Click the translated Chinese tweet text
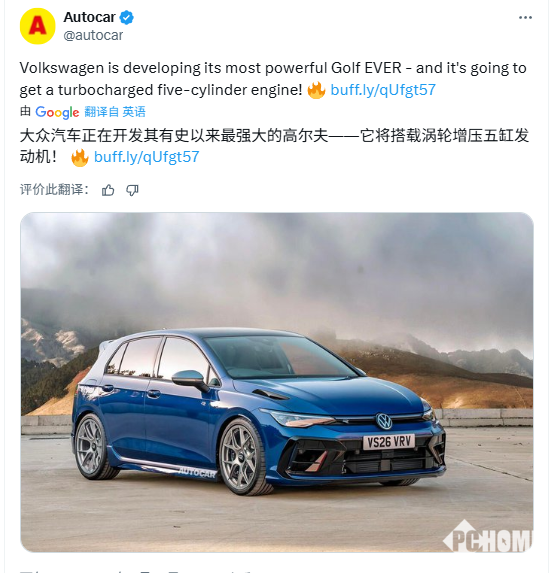Screen dimensions: 550x573 pos(274,146)
